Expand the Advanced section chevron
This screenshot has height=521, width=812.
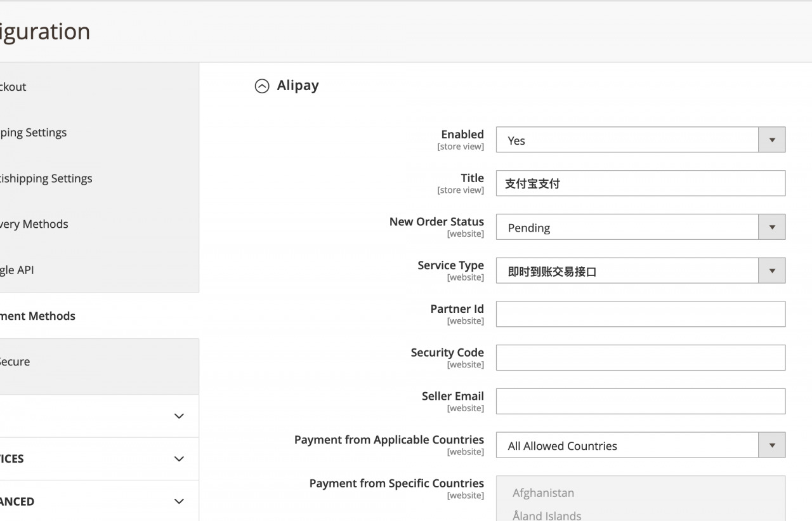pos(179,501)
